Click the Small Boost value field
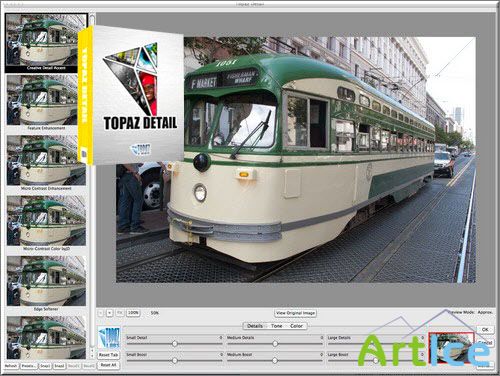This screenshot has height=376, width=500. [220, 355]
